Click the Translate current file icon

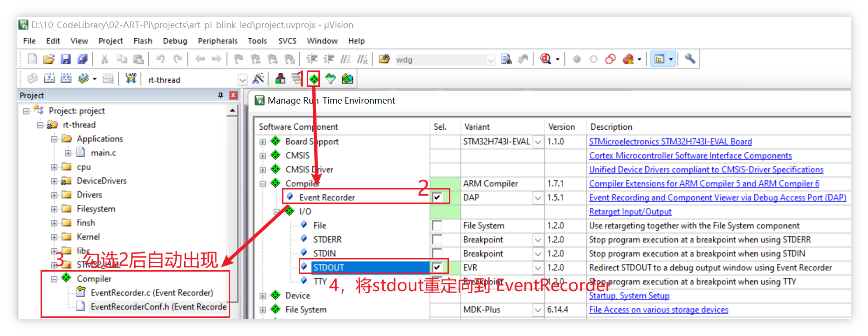(32, 78)
